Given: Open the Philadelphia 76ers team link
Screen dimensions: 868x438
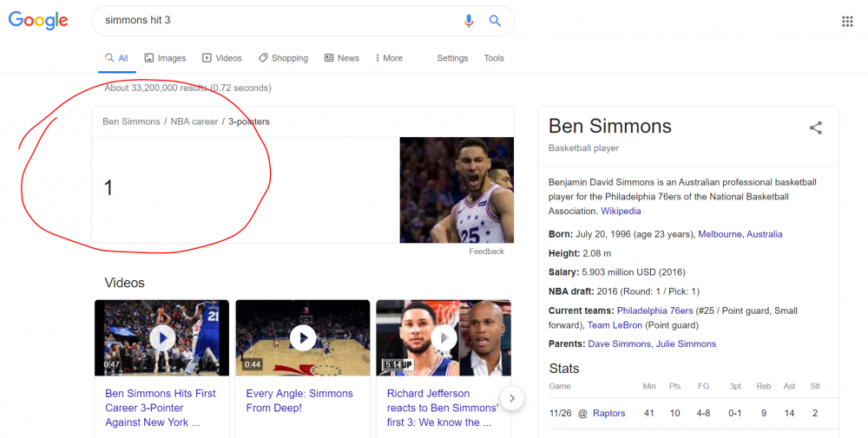Looking at the screenshot, I should pos(655,311).
